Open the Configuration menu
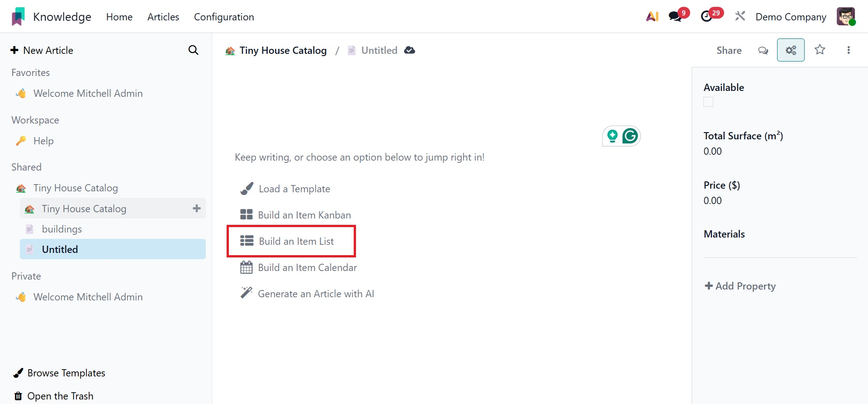Image resolution: width=868 pixels, height=404 pixels. pos(224,17)
